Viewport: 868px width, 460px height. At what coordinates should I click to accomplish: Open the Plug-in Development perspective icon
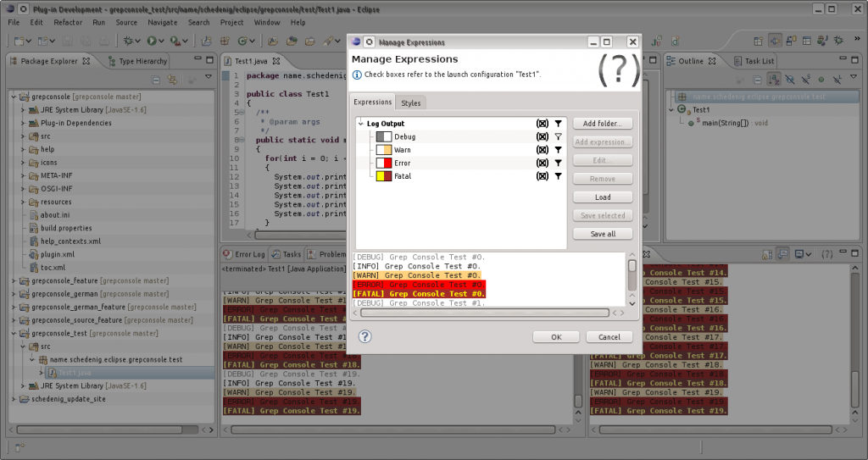tap(776, 41)
